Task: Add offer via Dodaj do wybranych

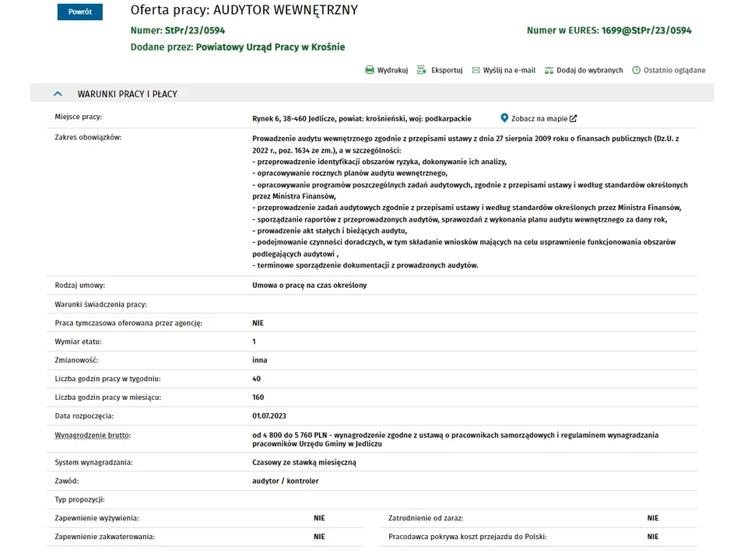Action: tap(589, 70)
